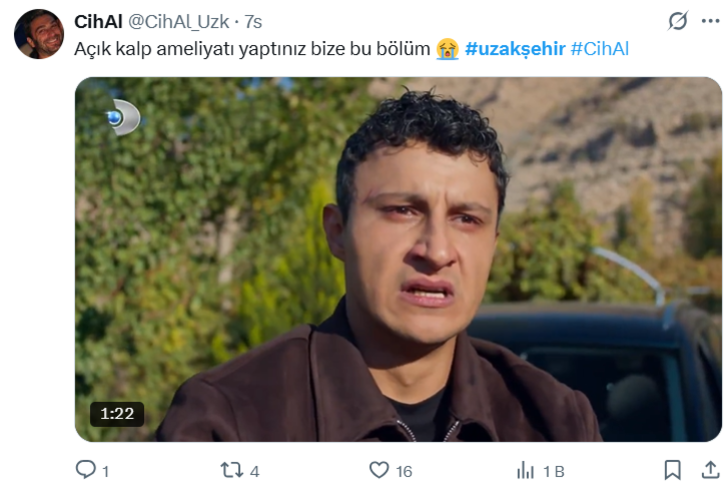Image resolution: width=728 pixels, height=493 pixels.
Task: Open the @CihAl_Uzk handle link
Action: coord(178,22)
